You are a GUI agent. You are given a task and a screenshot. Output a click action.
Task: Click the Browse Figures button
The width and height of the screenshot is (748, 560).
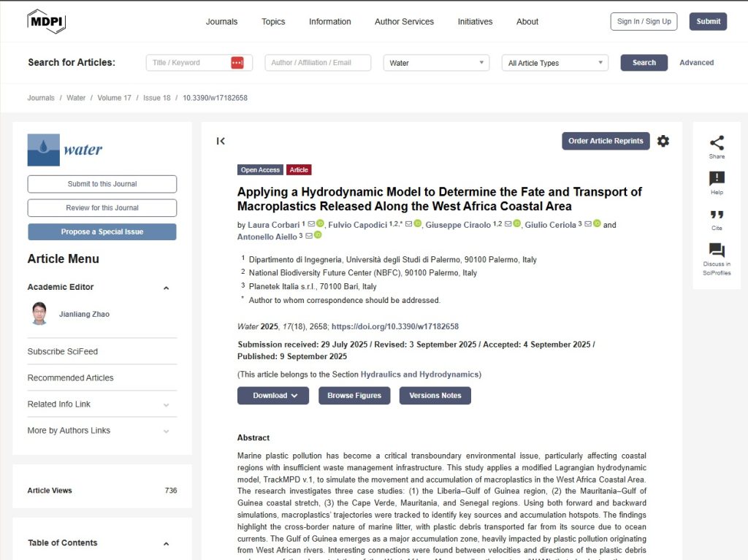pos(354,395)
